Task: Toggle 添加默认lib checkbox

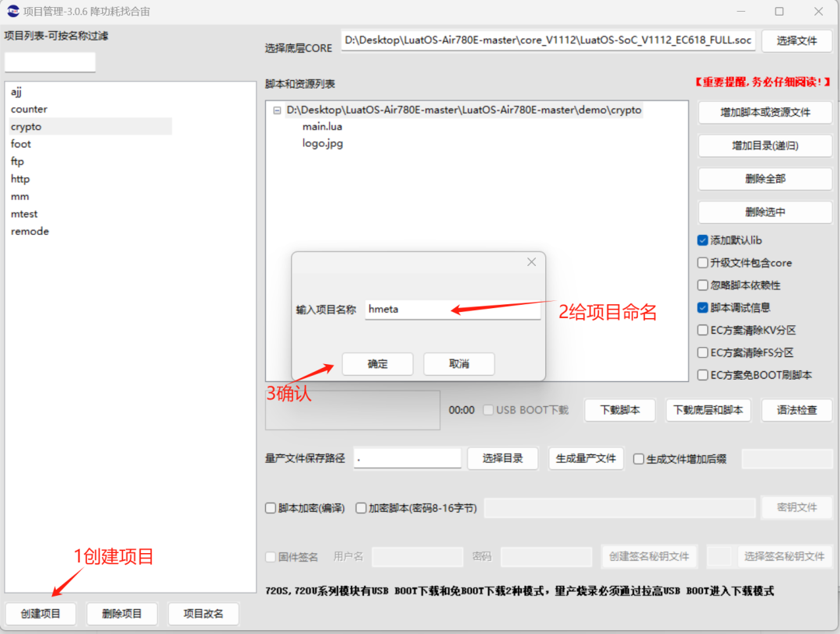Action: pyautogui.click(x=702, y=240)
